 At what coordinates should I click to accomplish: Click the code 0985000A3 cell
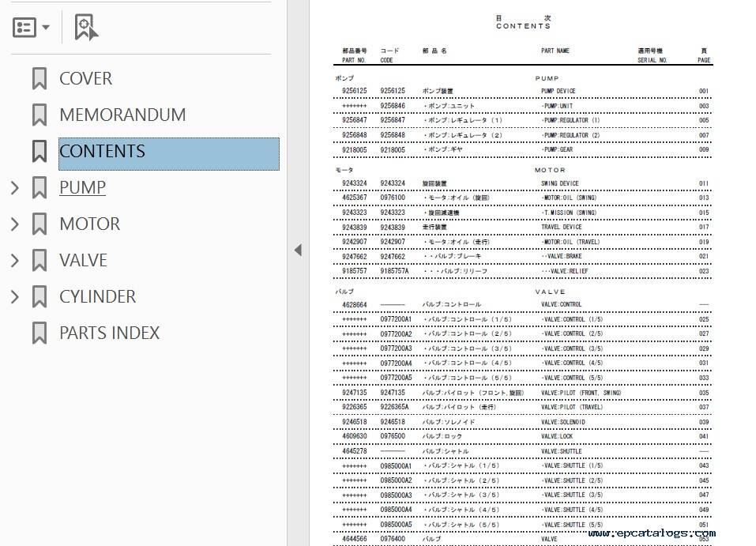(x=396, y=495)
